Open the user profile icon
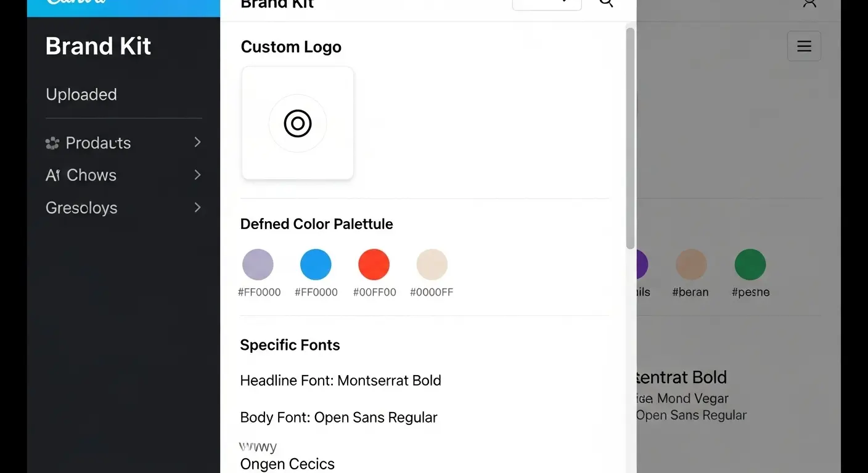Image resolution: width=868 pixels, height=473 pixels. pos(809,3)
